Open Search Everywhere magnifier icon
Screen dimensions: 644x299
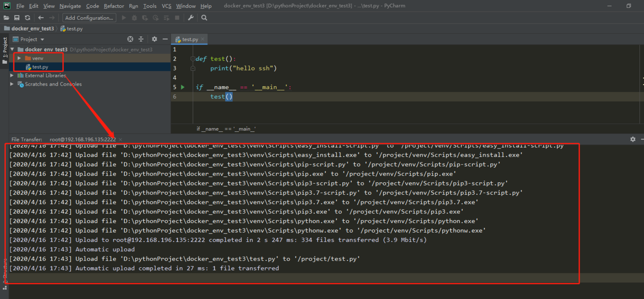[204, 18]
